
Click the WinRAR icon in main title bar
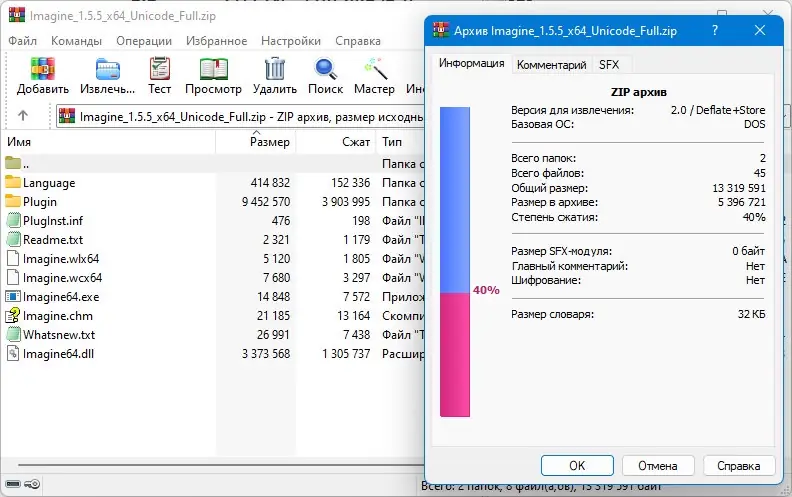17,15
